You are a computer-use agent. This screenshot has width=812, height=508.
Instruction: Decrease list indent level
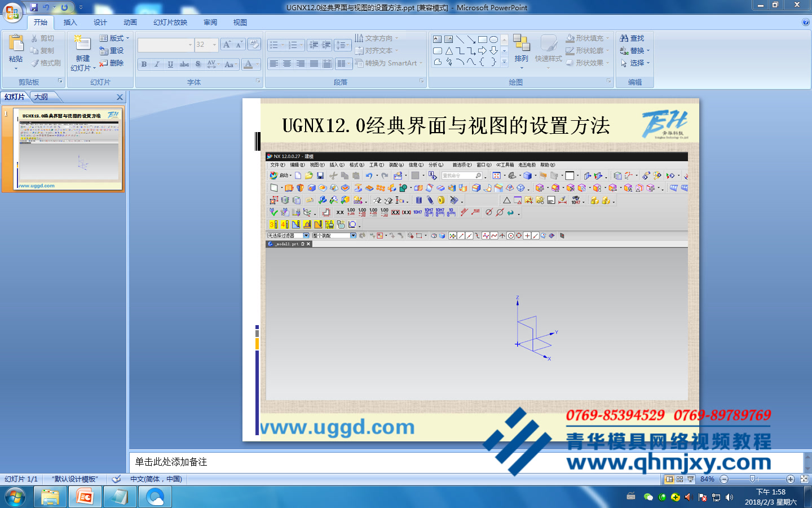(314, 45)
